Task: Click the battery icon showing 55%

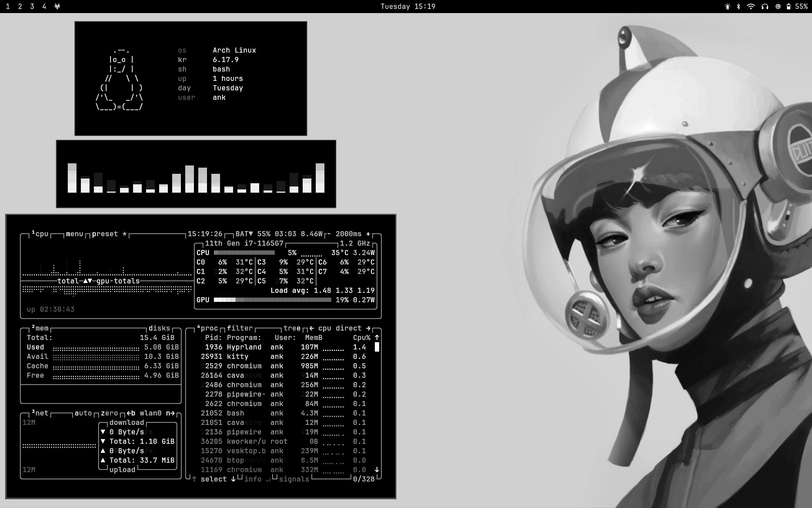Action: (x=788, y=7)
